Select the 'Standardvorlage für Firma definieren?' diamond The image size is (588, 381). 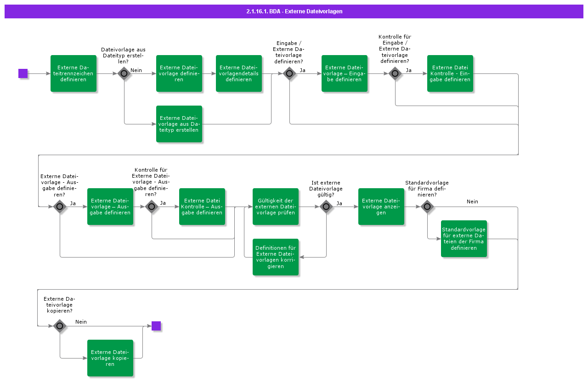(x=427, y=207)
